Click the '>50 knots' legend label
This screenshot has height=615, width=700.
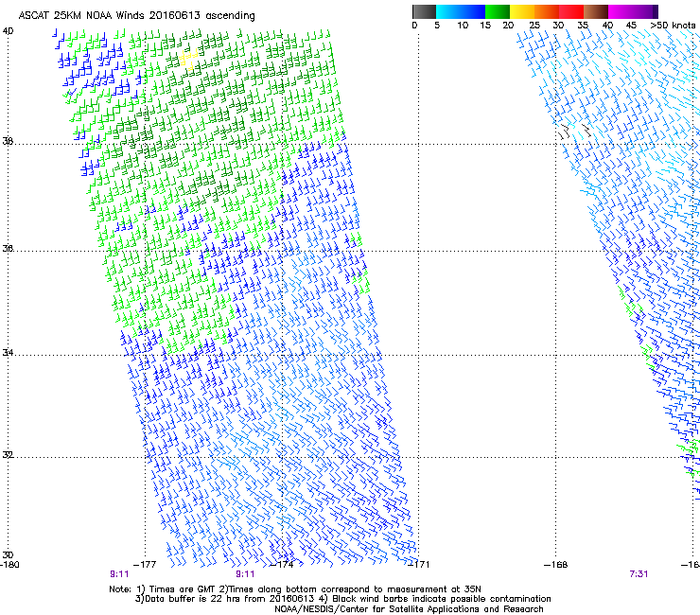673,25
